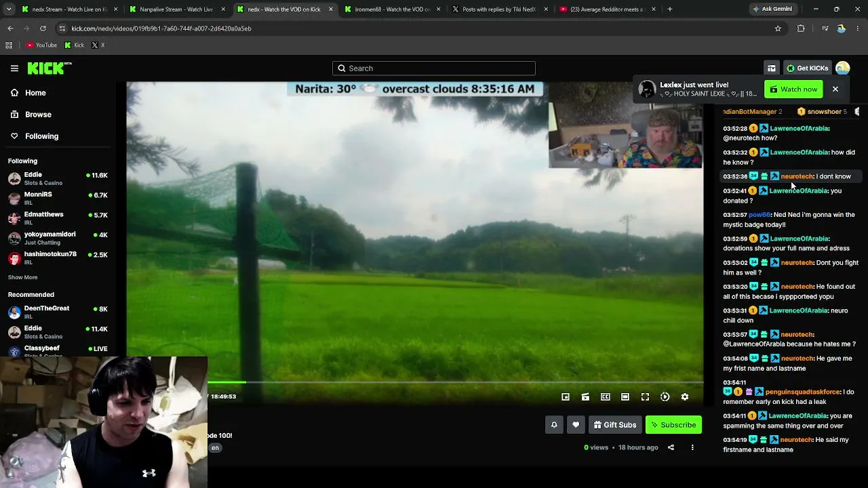Click the Ask Gemini button
Image resolution: width=868 pixels, height=488 pixels.
click(x=772, y=9)
